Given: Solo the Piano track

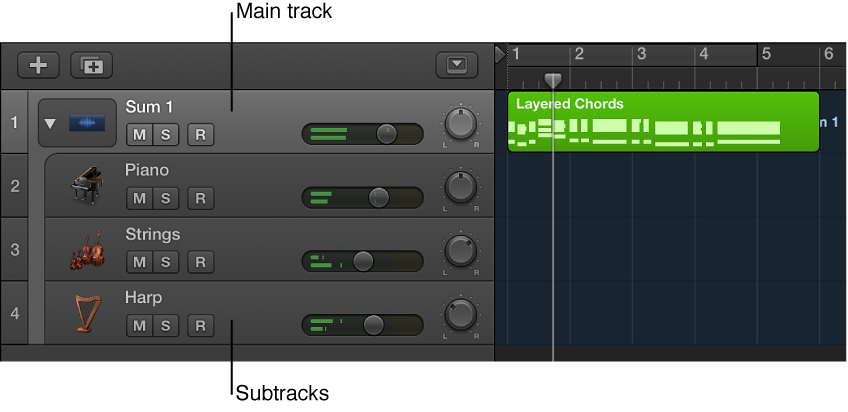Looking at the screenshot, I should click(x=165, y=199).
